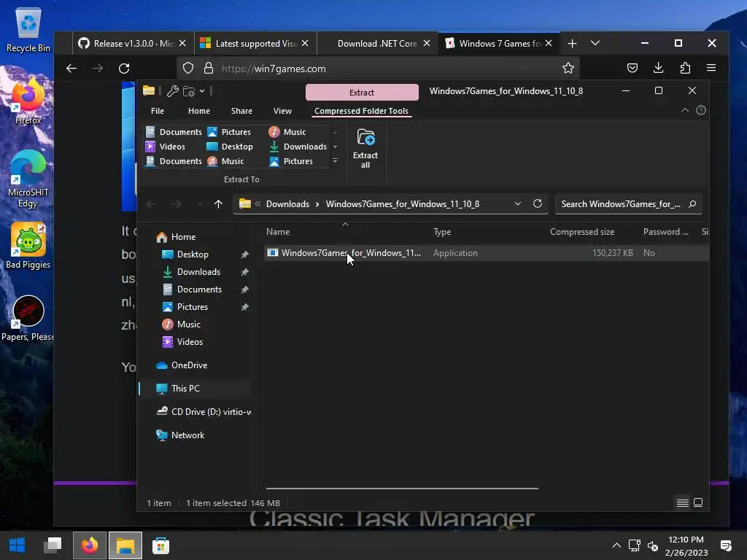Switch to the View ribbon tab

click(x=282, y=111)
